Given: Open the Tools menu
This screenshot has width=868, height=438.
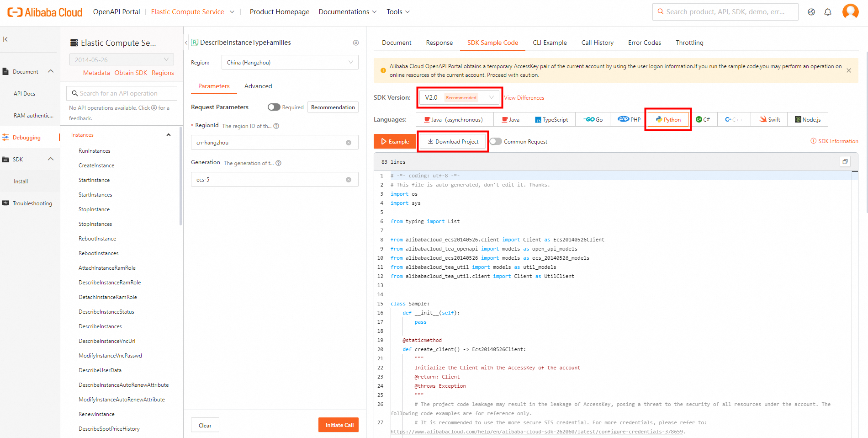Looking at the screenshot, I should click(x=398, y=12).
